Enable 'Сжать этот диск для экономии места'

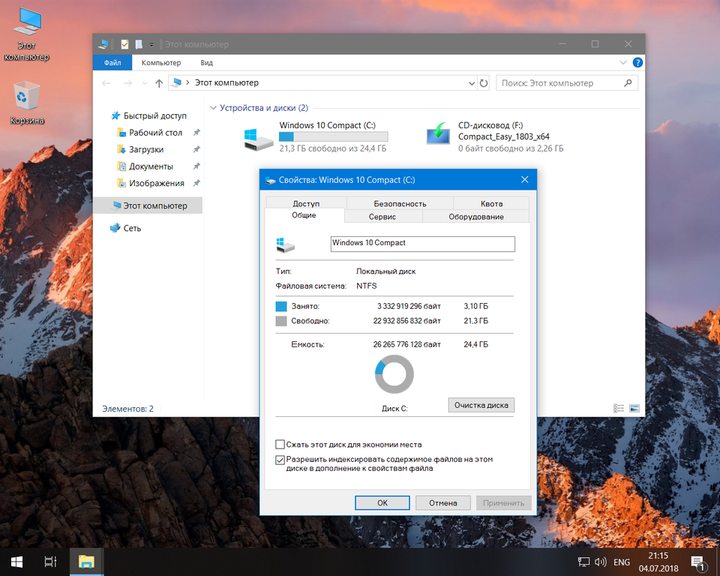[x=280, y=444]
